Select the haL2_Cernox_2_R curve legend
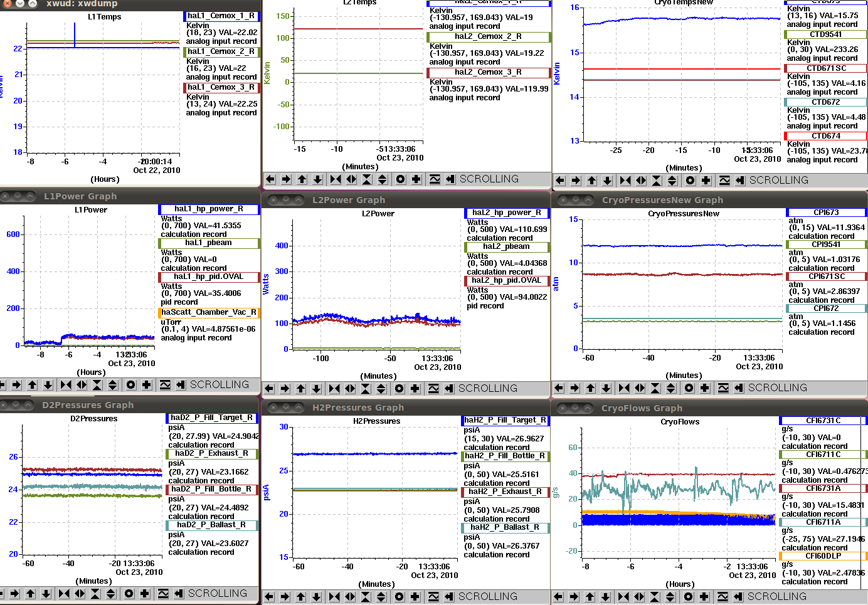Screen dimensions: 868x605 pyautogui.click(x=489, y=36)
